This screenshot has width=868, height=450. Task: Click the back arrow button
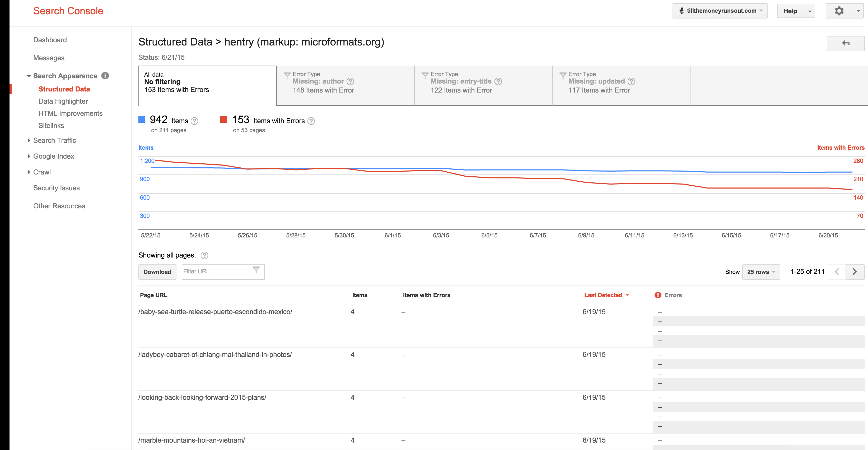coord(846,43)
